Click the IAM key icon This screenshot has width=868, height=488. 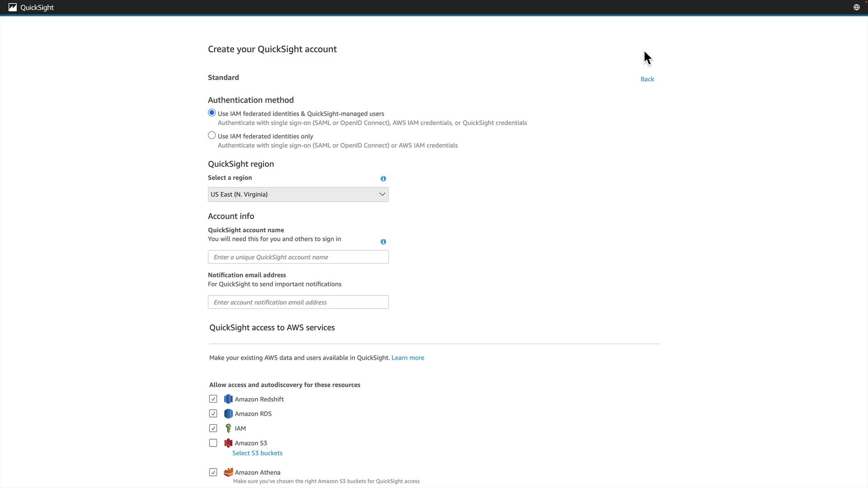pos(228,428)
